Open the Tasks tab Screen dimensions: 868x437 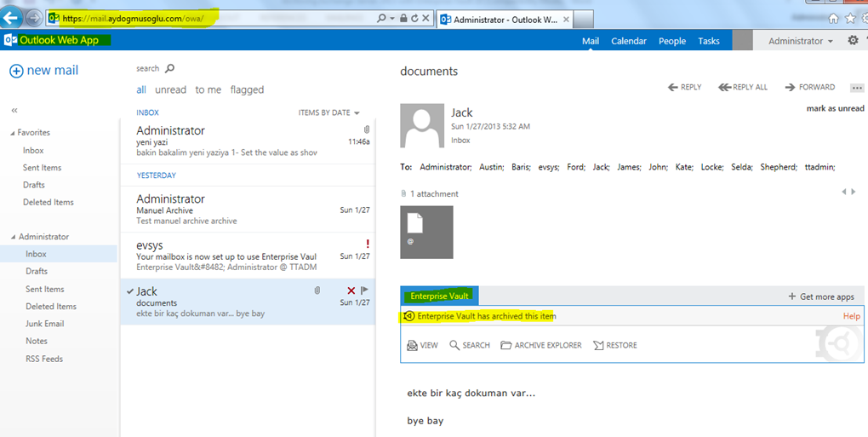coord(709,41)
